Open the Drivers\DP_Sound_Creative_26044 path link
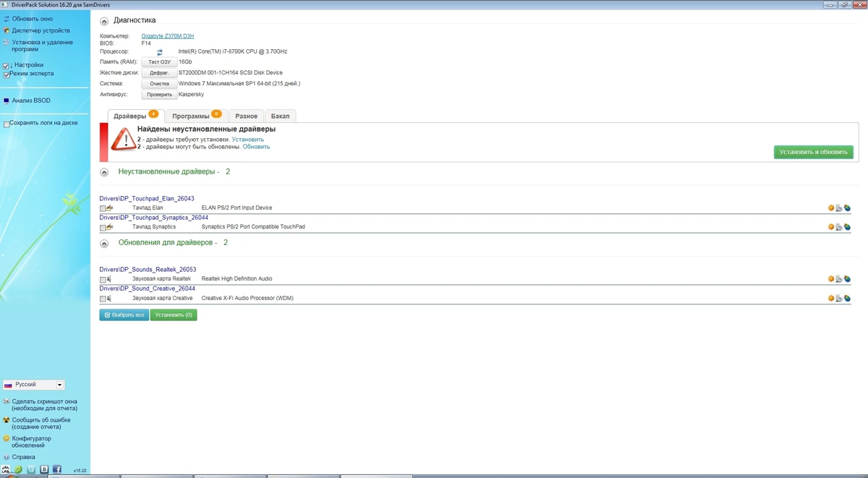868x478 pixels. [x=148, y=288]
